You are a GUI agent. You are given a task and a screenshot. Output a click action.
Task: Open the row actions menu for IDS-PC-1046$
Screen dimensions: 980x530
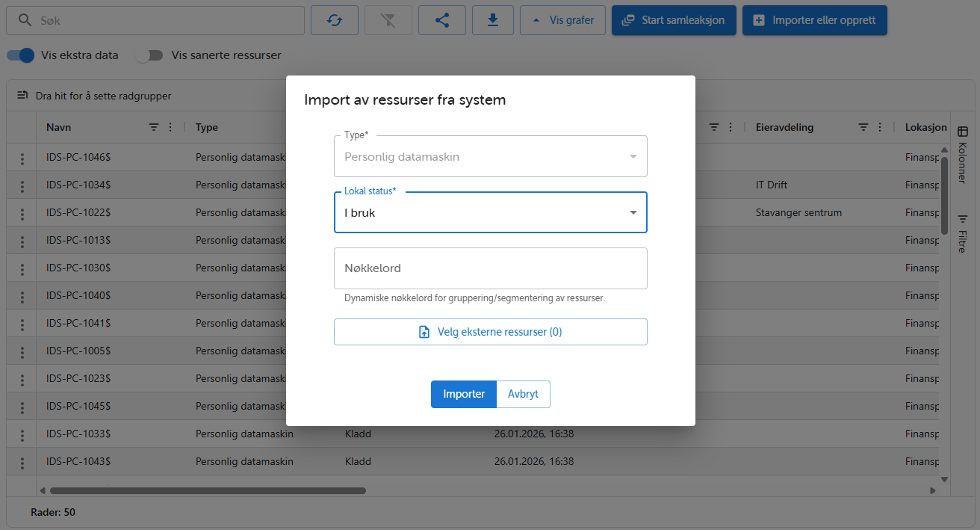[22, 157]
